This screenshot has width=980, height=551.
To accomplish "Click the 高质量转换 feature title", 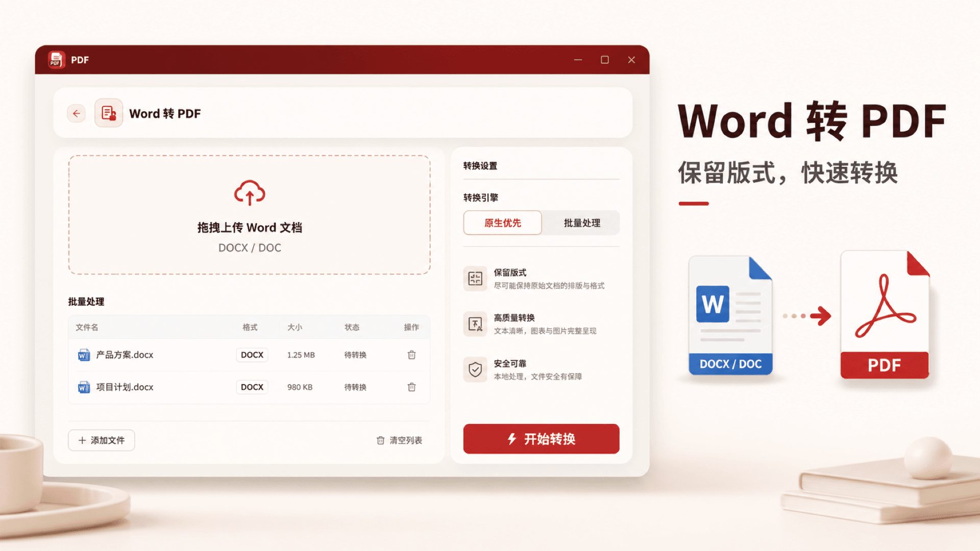I will (514, 318).
